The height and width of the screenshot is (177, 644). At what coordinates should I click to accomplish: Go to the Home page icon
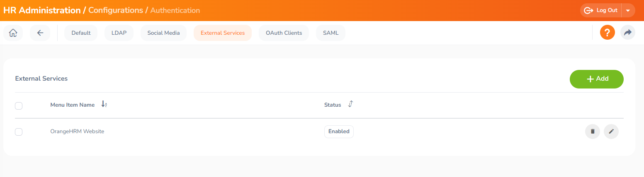(13, 33)
